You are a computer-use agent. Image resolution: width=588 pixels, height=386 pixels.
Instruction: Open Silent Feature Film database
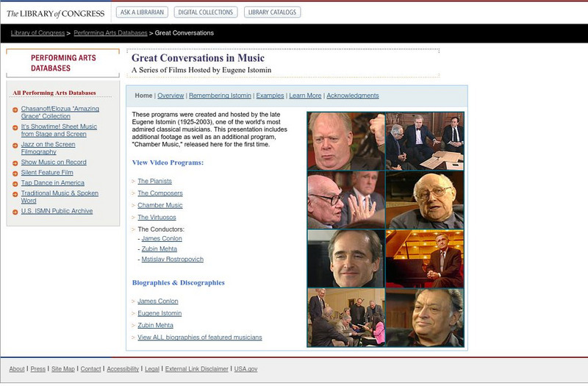(x=47, y=172)
